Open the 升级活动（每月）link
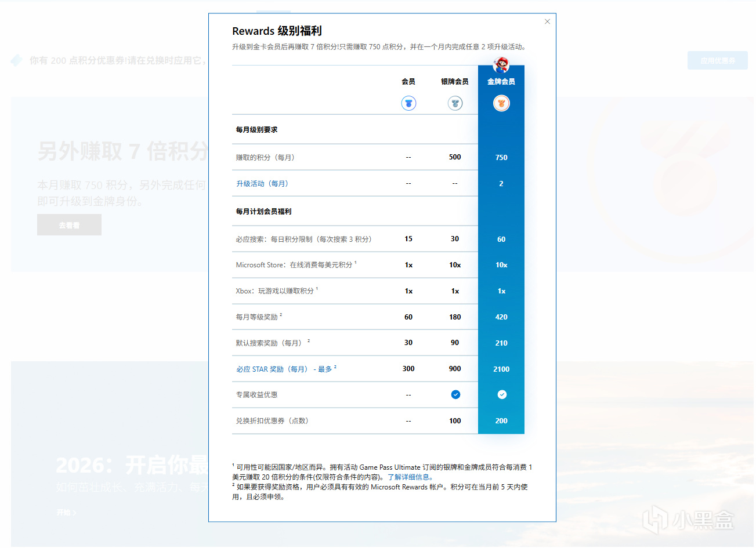Viewport: 756px width, 548px height. tap(262, 183)
